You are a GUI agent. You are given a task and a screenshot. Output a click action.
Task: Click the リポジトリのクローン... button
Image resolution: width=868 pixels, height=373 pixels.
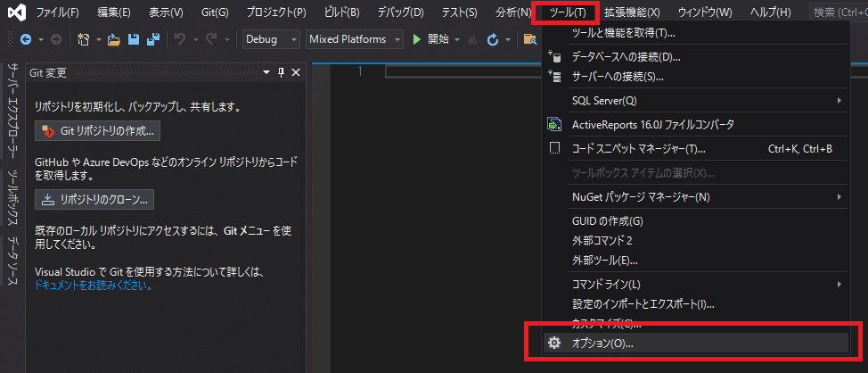coord(94,200)
